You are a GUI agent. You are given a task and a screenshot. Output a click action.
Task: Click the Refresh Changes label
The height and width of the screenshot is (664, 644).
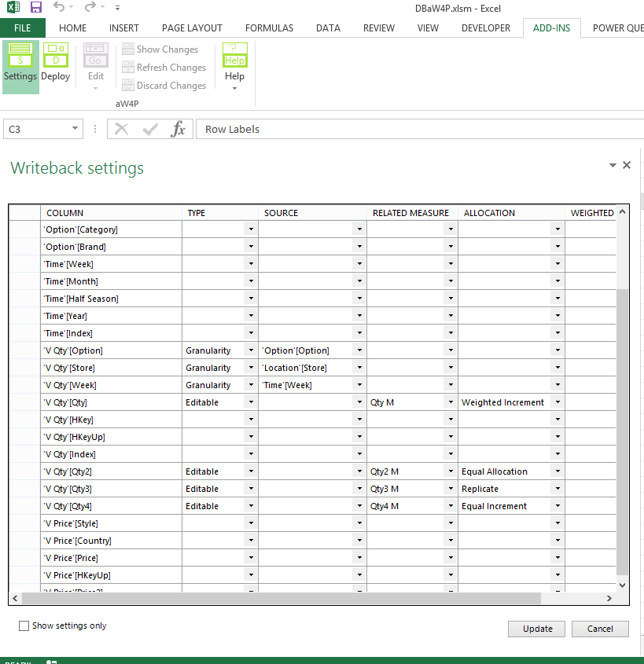click(x=171, y=68)
